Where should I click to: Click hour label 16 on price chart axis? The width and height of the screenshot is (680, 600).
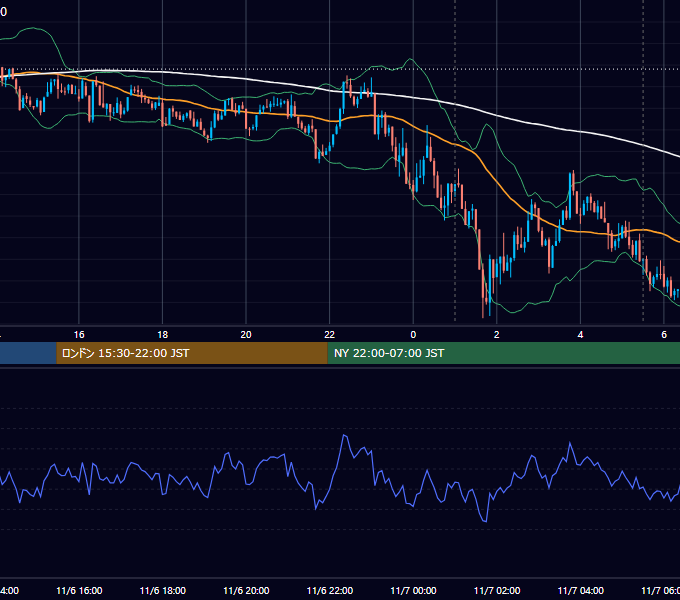(79, 335)
